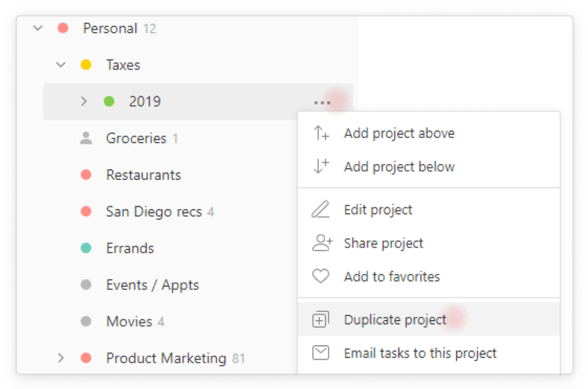Click the teal color dot beside Errands
This screenshot has height=389, width=588.
[x=86, y=248]
